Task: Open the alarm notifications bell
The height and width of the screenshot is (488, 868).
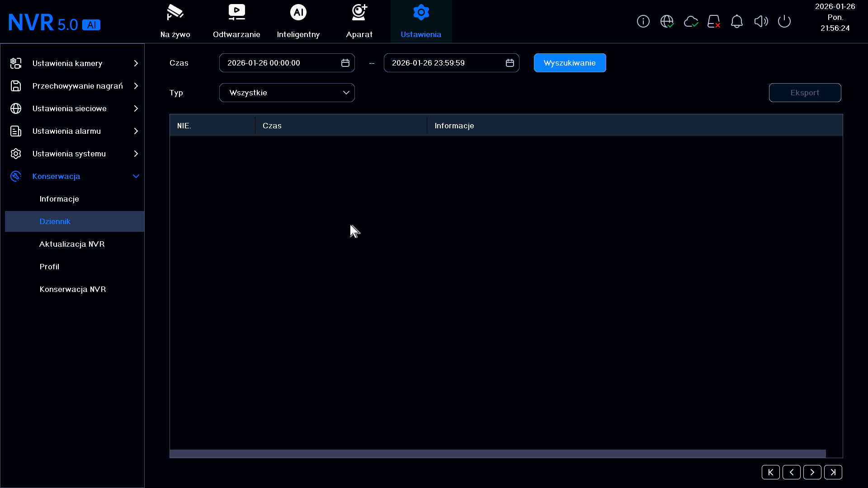Action: (737, 21)
